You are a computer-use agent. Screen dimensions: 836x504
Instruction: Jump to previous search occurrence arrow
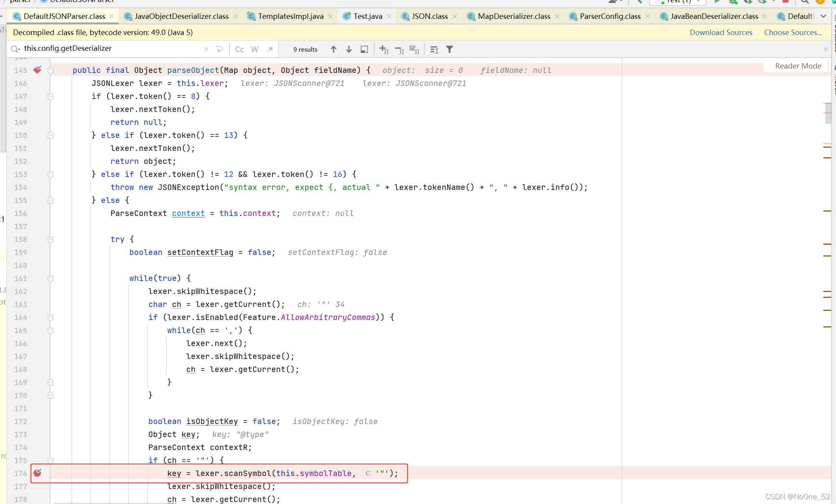click(334, 49)
